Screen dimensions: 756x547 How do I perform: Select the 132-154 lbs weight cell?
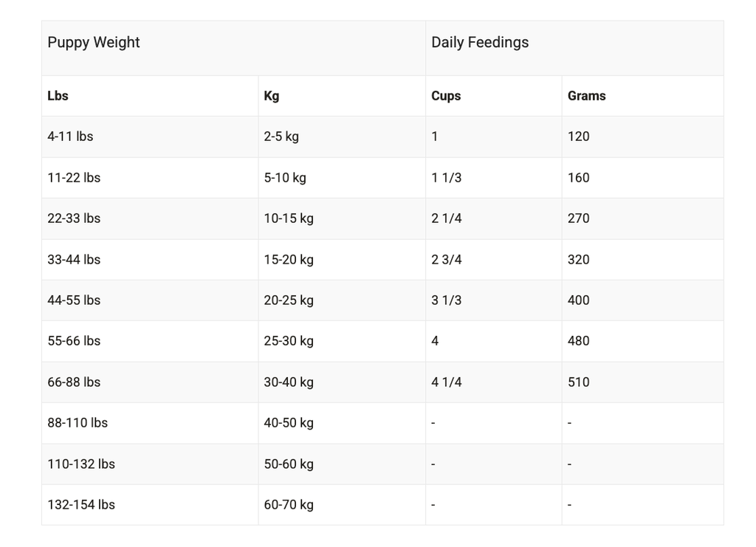coord(81,505)
